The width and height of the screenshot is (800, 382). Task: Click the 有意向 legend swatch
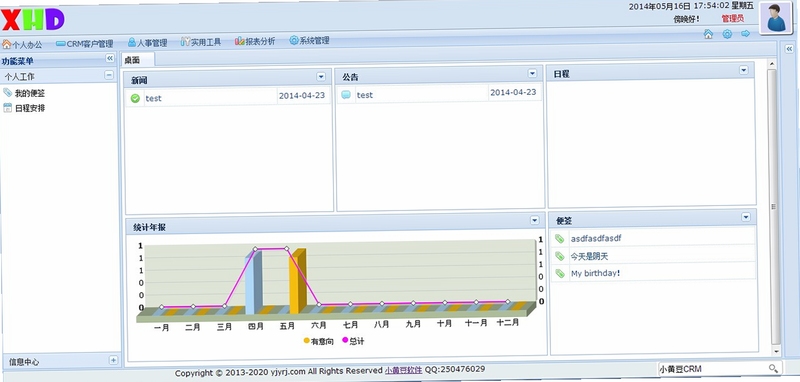click(x=306, y=340)
